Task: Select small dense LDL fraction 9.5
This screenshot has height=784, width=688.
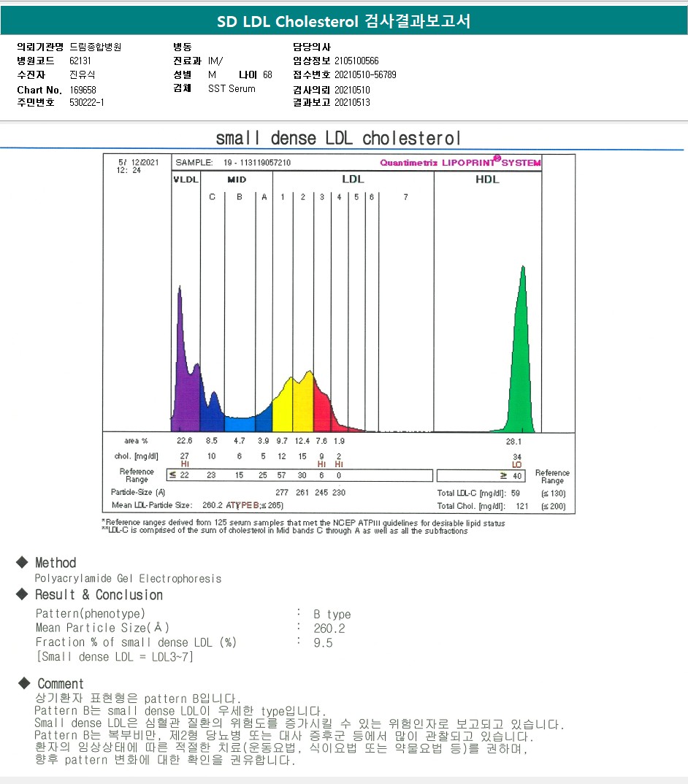Action: pos(324,643)
